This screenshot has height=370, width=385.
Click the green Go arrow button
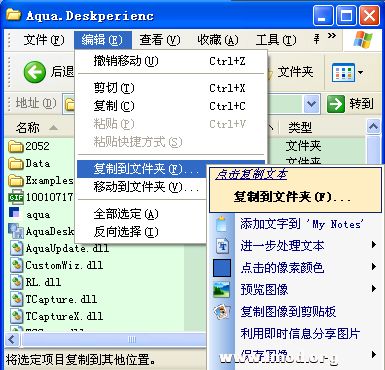click(336, 104)
